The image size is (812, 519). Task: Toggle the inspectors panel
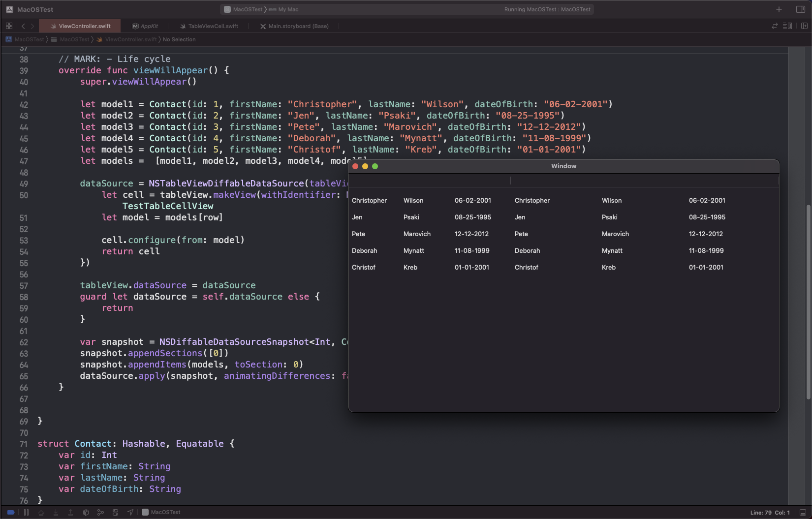(801, 9)
